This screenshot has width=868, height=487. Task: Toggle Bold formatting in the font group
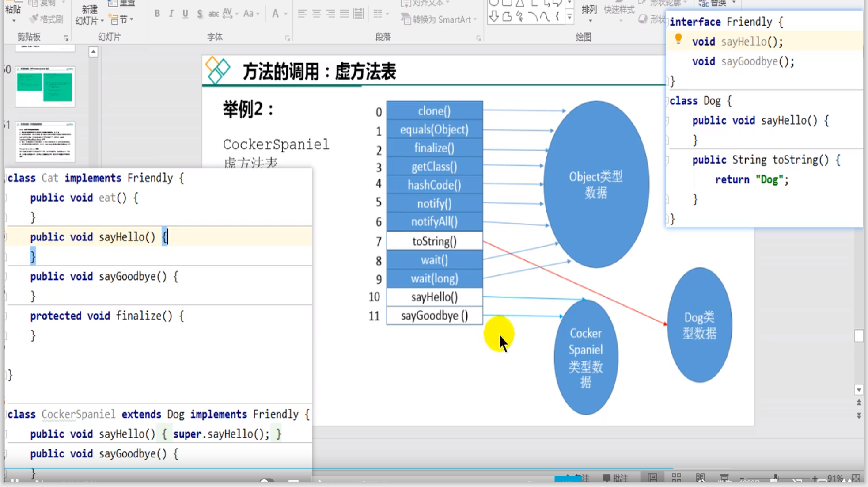click(x=157, y=14)
